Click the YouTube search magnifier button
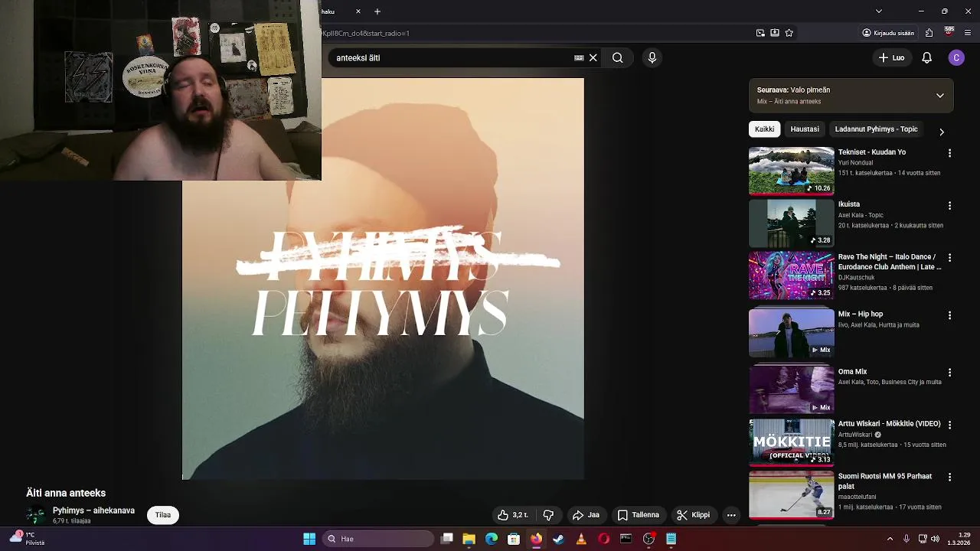 point(617,57)
